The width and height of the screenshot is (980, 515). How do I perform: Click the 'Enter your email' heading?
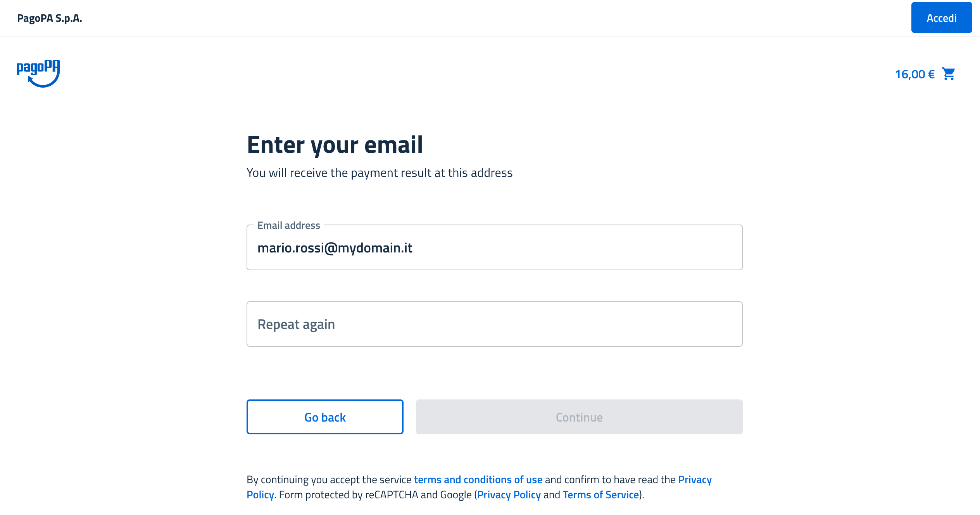[335, 145]
